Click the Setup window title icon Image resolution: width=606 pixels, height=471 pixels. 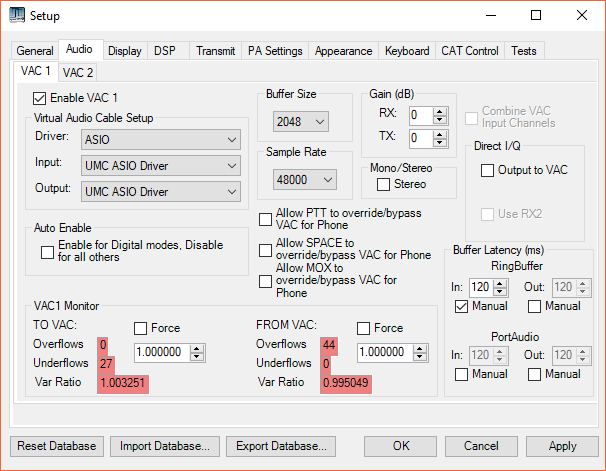point(14,16)
